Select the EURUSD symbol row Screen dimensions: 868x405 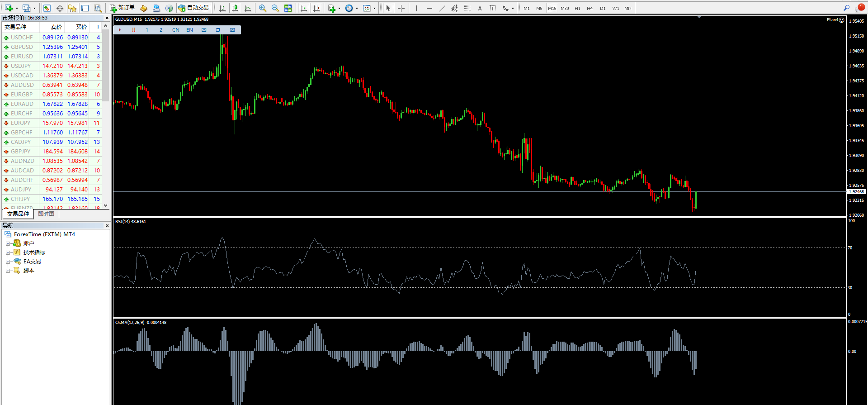[52, 57]
